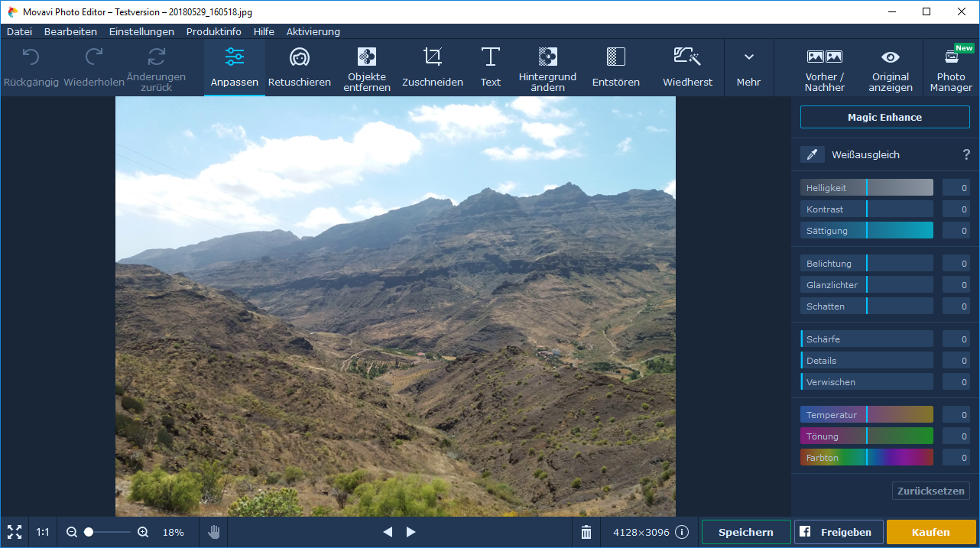Click the zoom level slider handle

tap(89, 532)
